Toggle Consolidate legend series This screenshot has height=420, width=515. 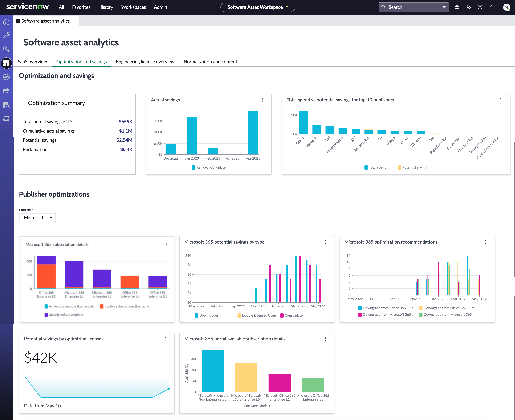(291, 315)
